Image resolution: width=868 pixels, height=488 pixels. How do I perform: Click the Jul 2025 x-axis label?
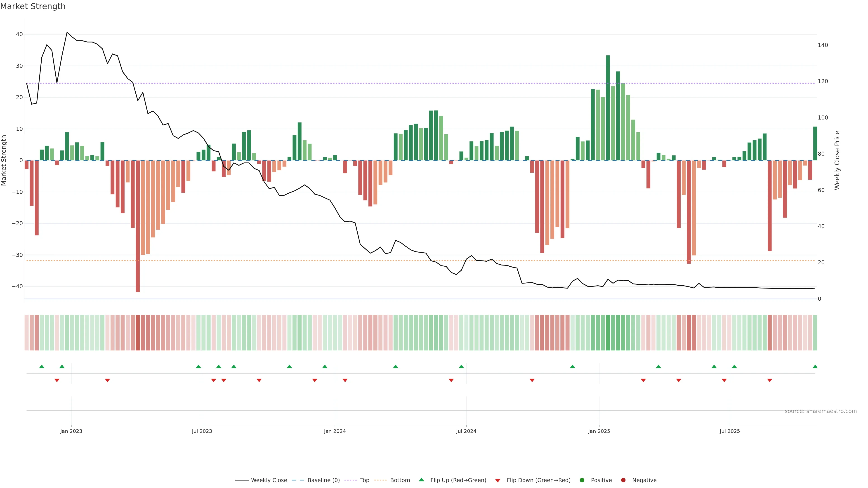(x=729, y=431)
